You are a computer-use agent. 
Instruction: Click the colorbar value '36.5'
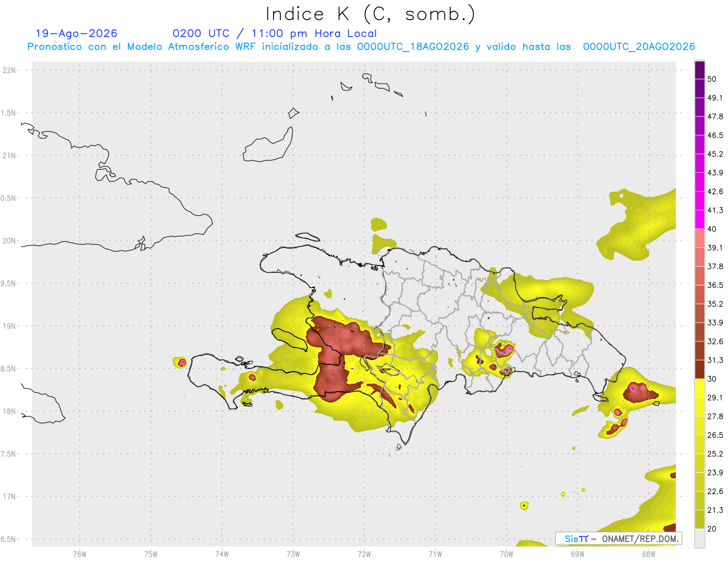[715, 285]
